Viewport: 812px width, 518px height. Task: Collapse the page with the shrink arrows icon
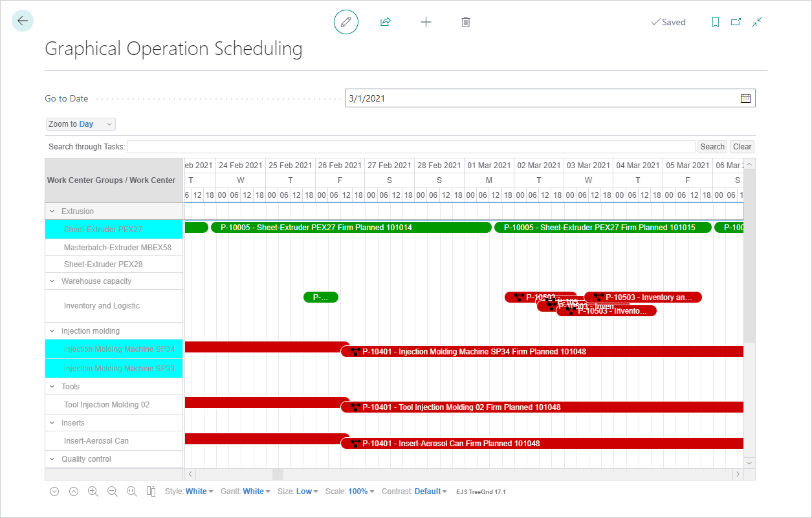[756, 21]
